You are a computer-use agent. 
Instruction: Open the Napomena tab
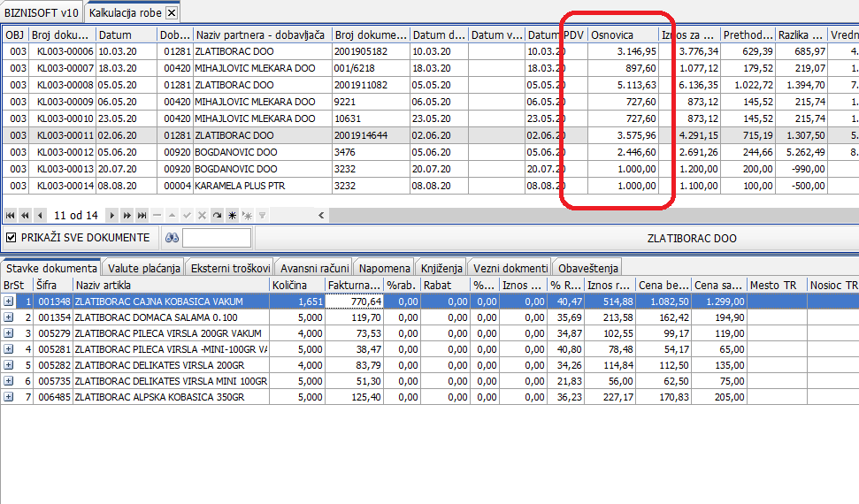[385, 268]
